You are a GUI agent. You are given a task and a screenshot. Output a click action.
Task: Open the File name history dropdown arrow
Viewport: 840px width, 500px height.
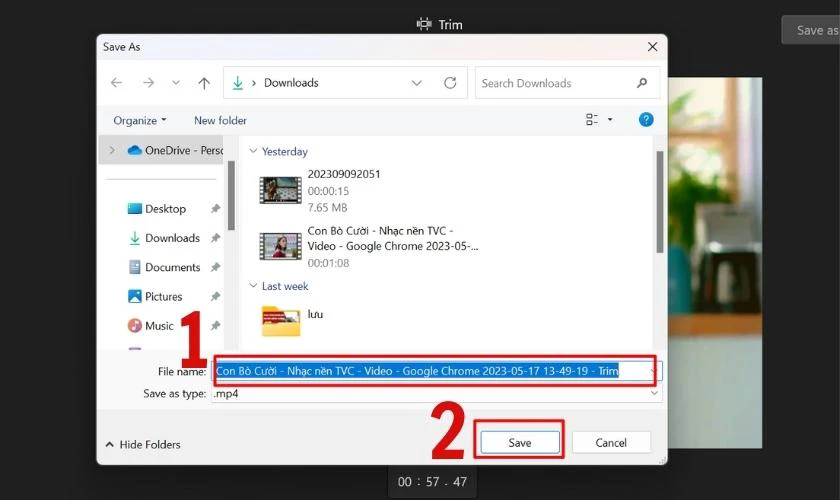(x=654, y=371)
